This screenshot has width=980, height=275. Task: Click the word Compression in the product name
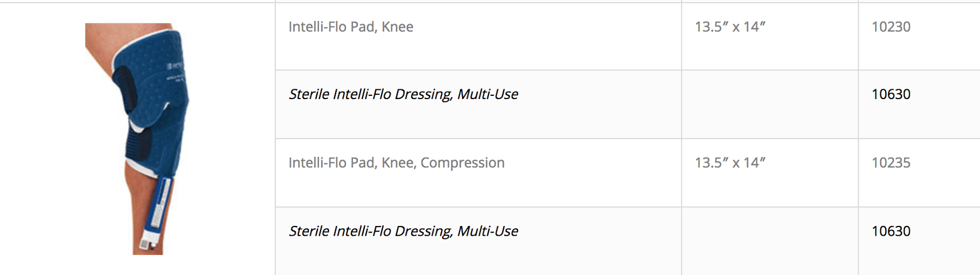point(462,163)
